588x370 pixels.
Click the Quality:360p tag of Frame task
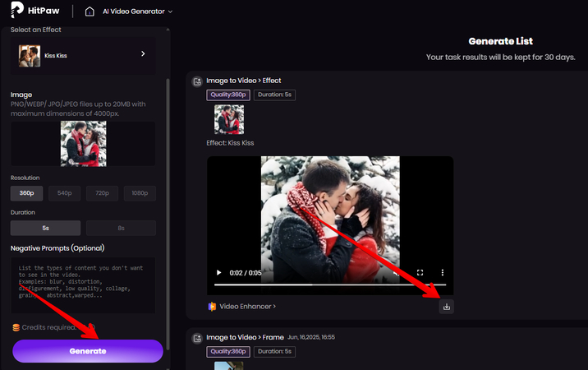click(228, 352)
